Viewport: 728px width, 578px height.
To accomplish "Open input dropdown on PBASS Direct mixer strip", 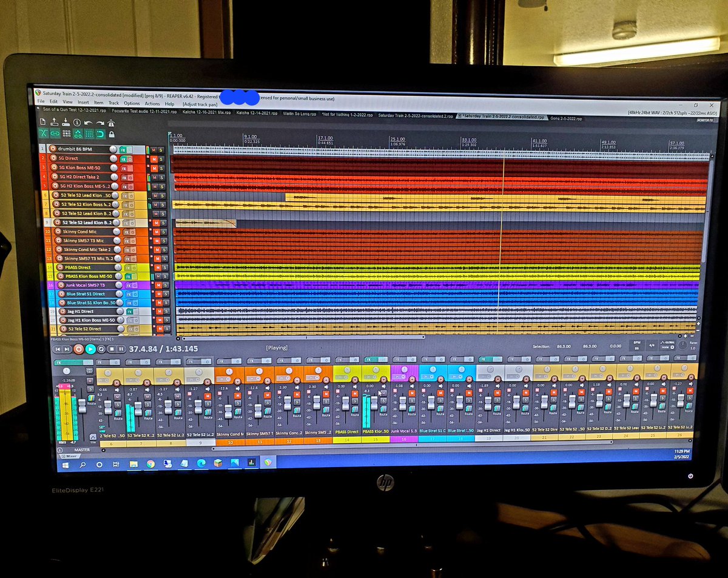I will tap(342, 377).
